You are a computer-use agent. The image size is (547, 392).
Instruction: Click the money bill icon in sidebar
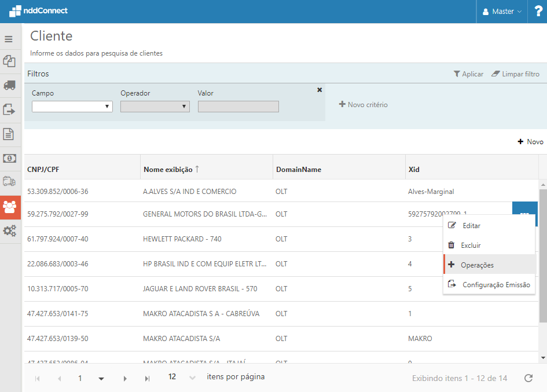coord(9,158)
